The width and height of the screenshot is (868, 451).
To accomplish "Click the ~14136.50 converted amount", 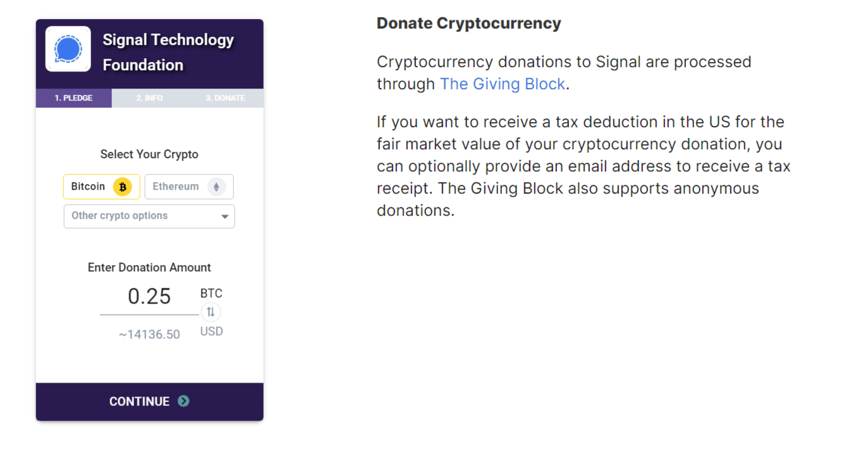I will 149,335.
